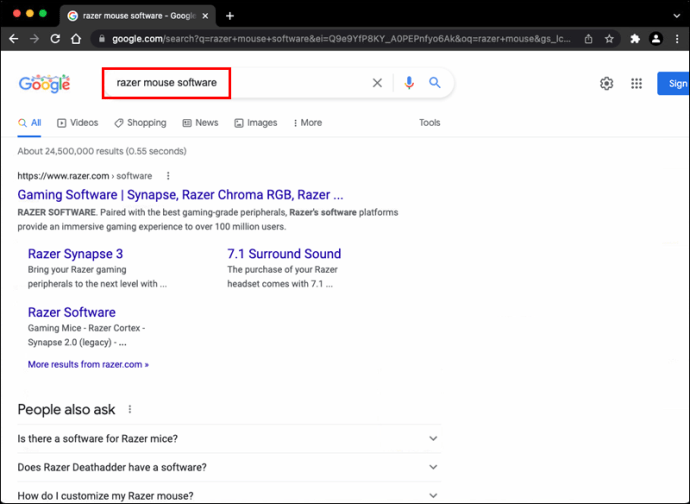This screenshot has height=504, width=690.
Task: Expand "Does Razer Deathadder have a software?"
Action: click(229, 467)
